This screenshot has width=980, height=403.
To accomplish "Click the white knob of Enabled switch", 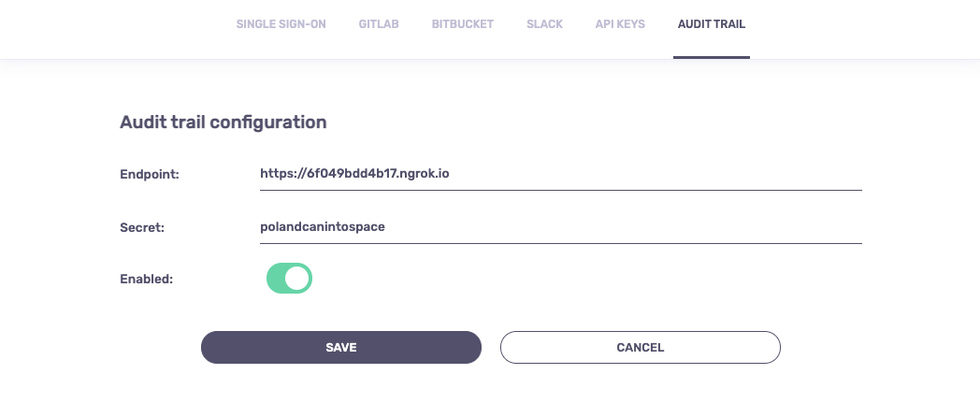I will point(296,279).
